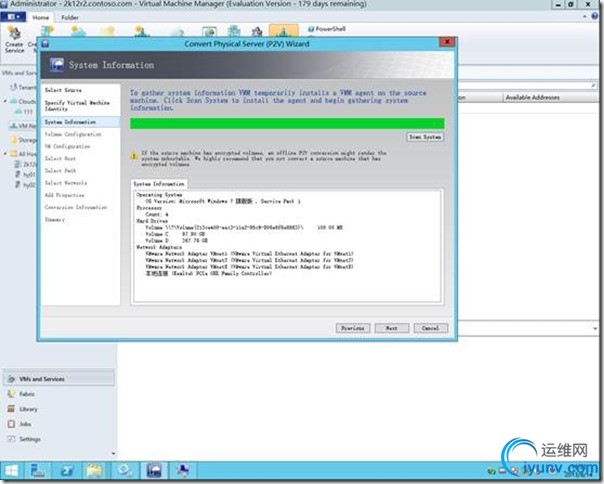This screenshot has height=484, width=604.
Task: Open help from the ribbon corner
Action: 595,17
